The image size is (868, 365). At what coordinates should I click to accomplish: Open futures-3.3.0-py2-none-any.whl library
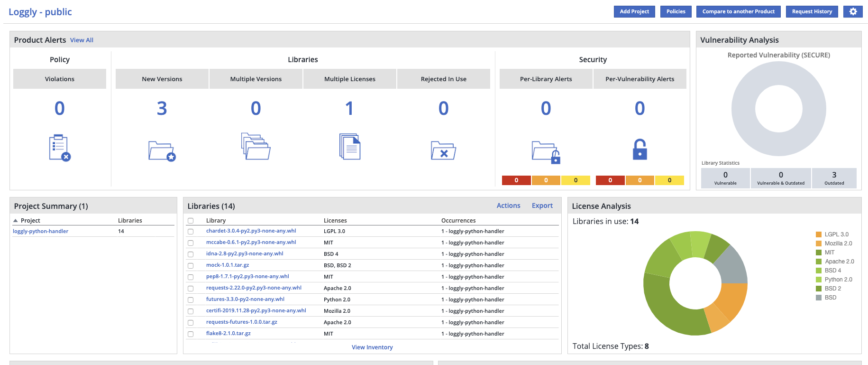click(245, 299)
